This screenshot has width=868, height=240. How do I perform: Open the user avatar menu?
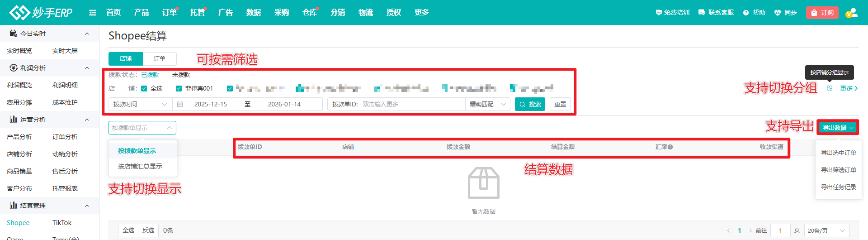pos(852,13)
